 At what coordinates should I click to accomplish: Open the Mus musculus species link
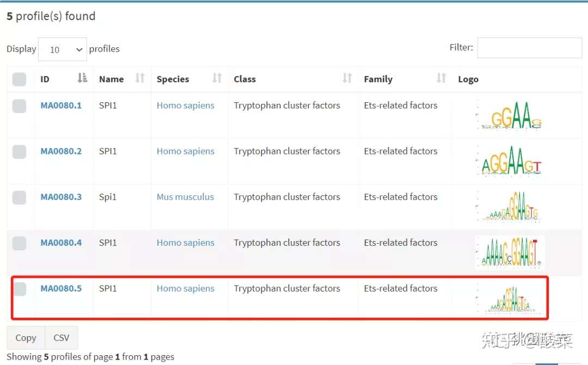pos(185,197)
